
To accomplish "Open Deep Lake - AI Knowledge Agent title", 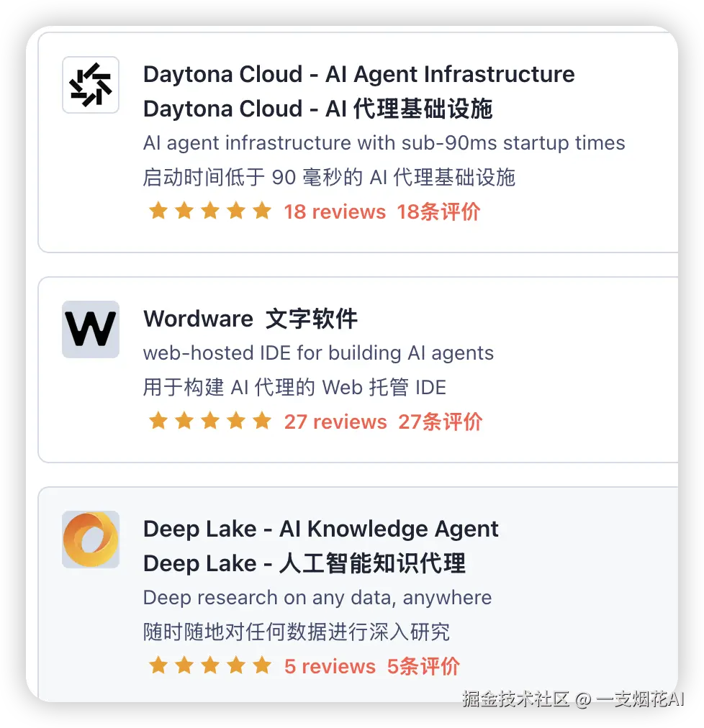I will pos(320,529).
